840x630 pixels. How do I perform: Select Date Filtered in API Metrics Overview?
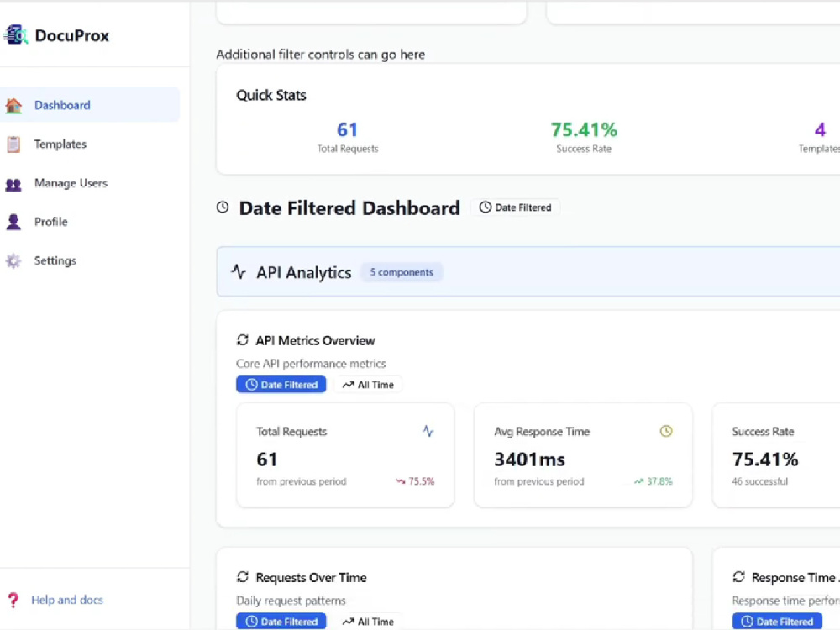[x=281, y=385]
